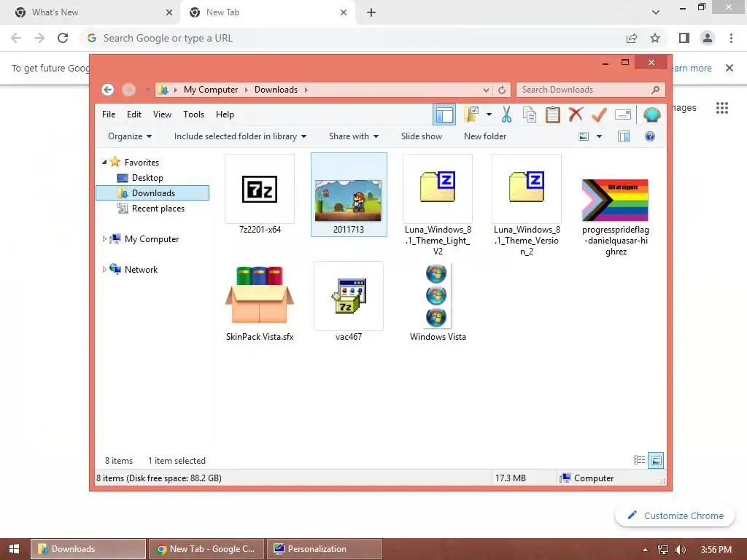Viewport: 747px width, 560px height.
Task: Open Explorer help via blue question mark
Action: tap(650, 136)
